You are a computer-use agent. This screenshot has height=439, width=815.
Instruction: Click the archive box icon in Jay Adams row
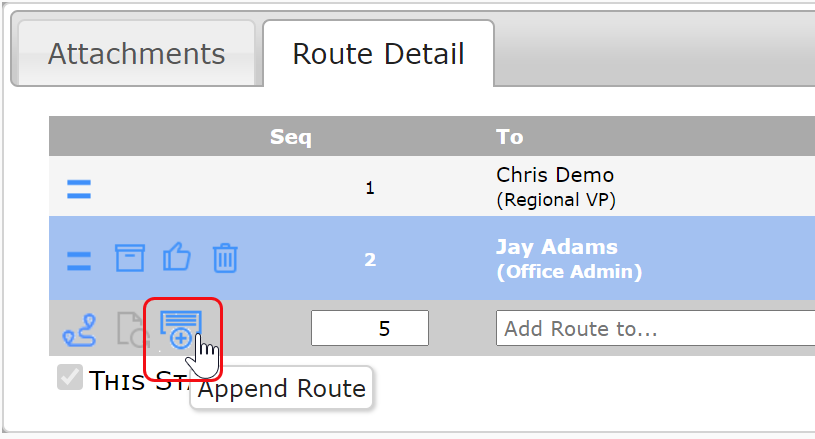tap(129, 258)
